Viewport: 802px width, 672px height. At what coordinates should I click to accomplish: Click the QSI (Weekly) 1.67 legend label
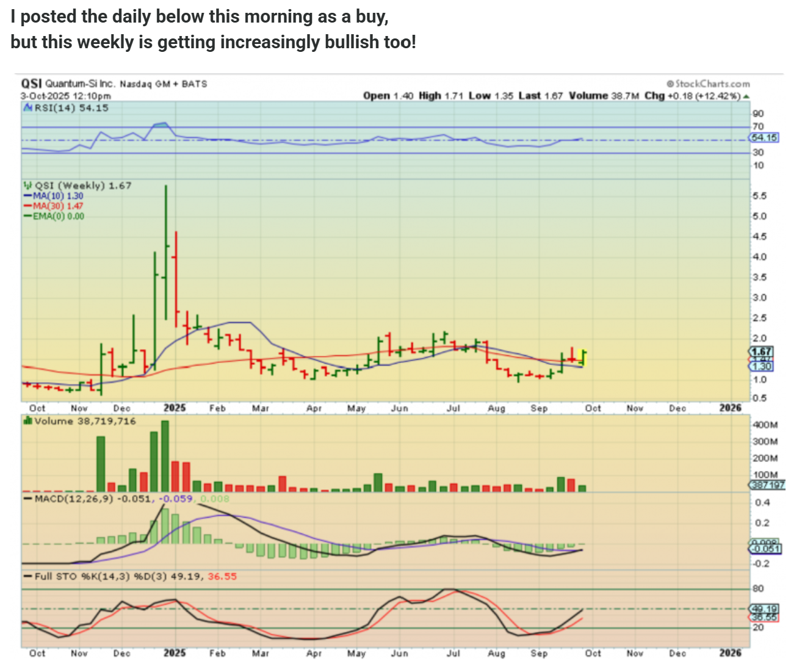click(x=83, y=186)
